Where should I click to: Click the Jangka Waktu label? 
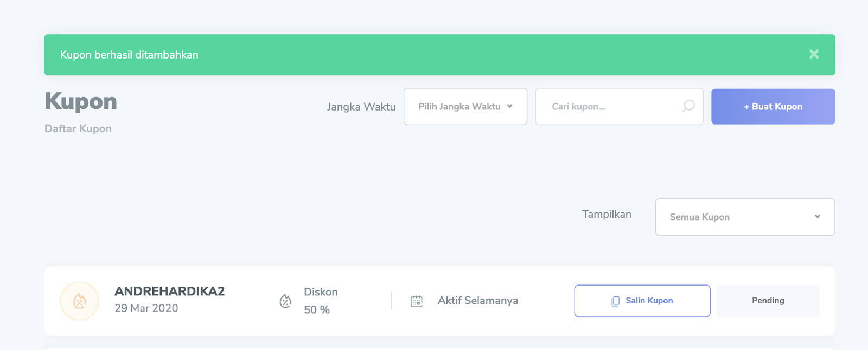361,107
